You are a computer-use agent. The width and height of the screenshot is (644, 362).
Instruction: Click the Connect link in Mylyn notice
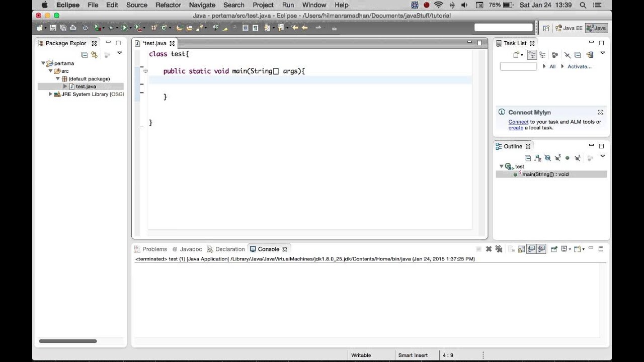(x=518, y=122)
